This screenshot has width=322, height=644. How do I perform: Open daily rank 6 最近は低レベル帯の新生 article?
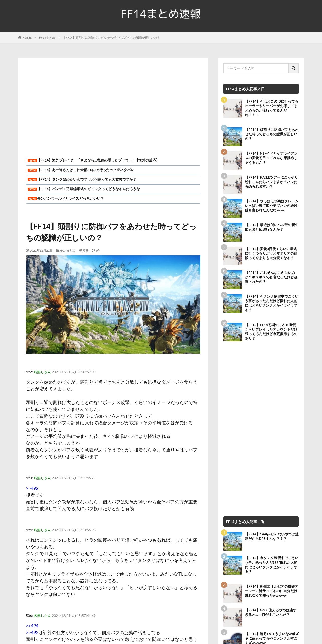(x=272, y=227)
